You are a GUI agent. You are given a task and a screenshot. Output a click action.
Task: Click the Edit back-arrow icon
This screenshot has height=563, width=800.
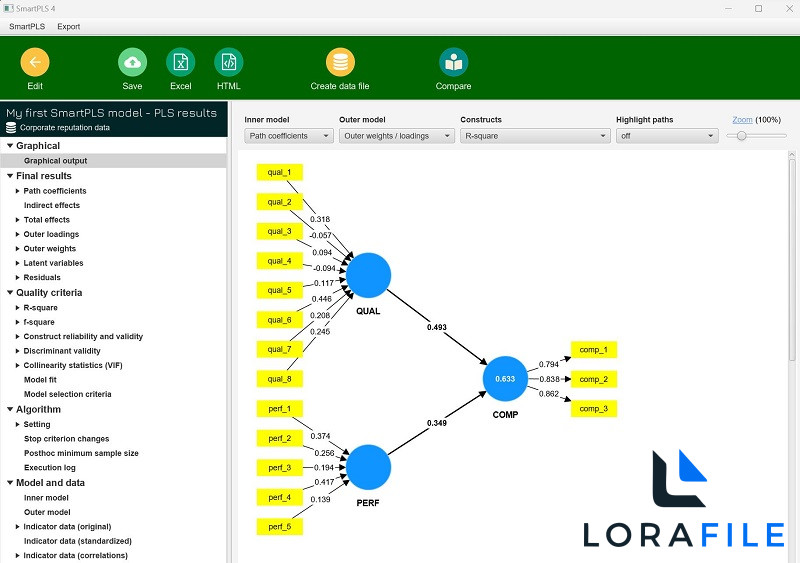tap(35, 62)
